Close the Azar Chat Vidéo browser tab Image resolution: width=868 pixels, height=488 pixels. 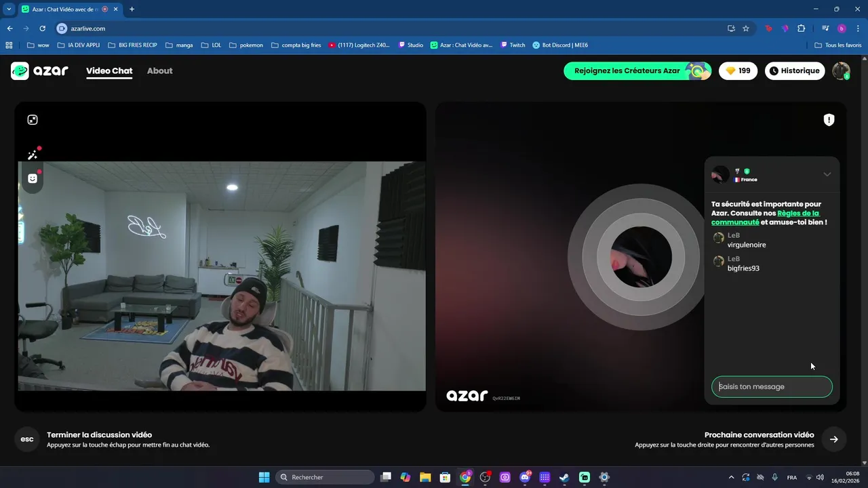point(115,9)
